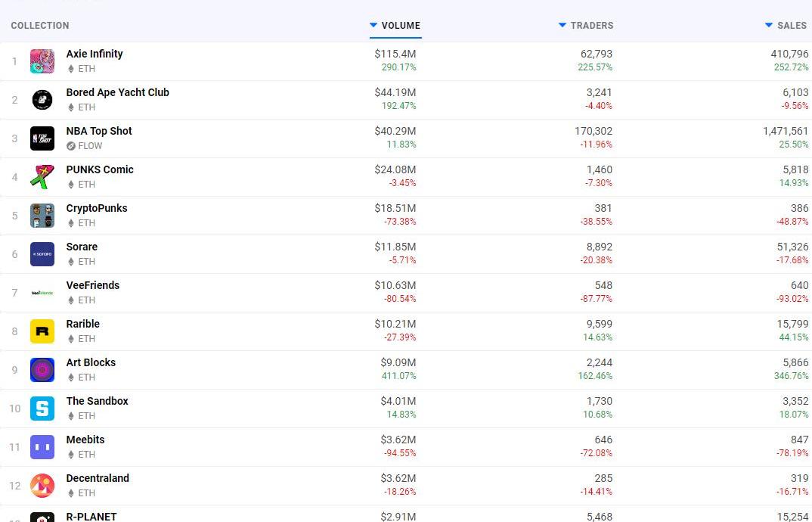The image size is (812, 522).
Task: Click the ETH chain icon under Bored Ape Yacht Club
Action: (x=71, y=107)
